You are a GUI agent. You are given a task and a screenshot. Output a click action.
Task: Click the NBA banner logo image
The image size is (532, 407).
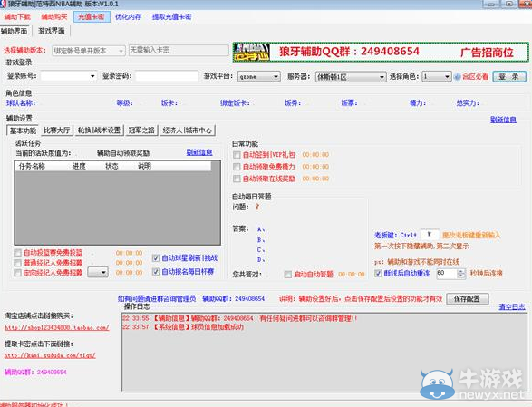(x=251, y=53)
